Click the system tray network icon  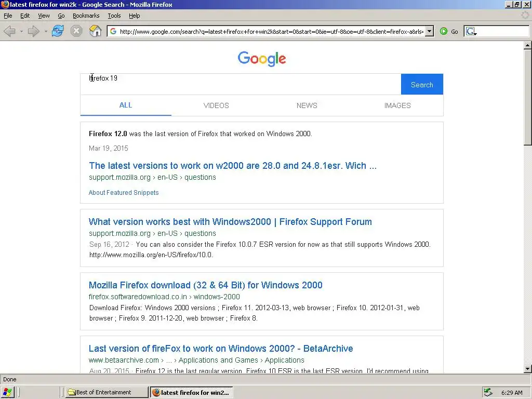(x=488, y=392)
